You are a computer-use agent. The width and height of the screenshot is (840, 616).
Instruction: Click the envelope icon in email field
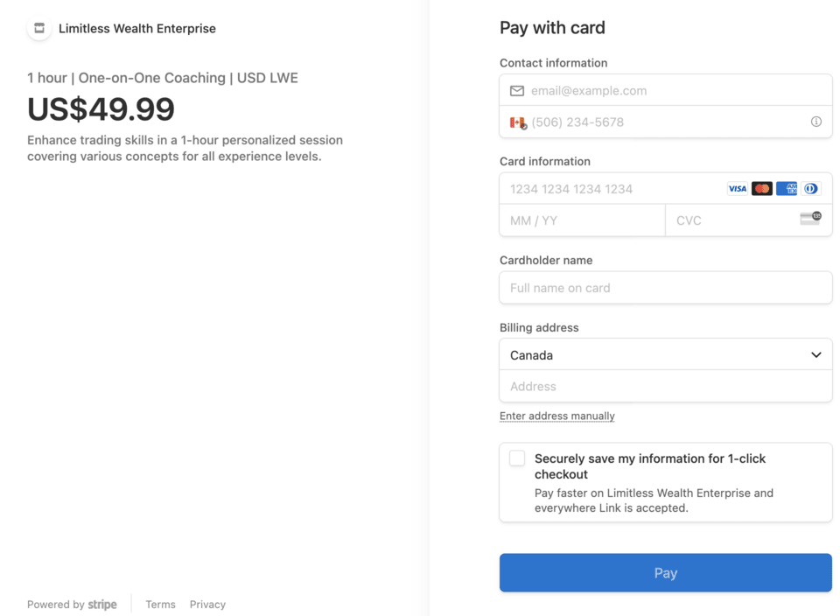[x=517, y=91]
